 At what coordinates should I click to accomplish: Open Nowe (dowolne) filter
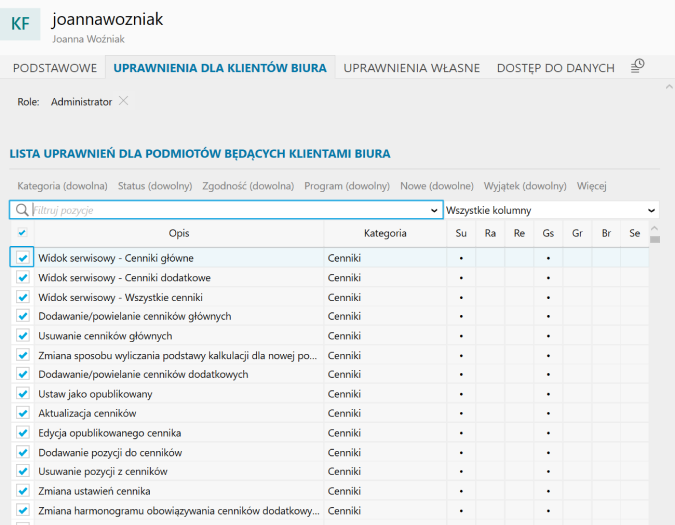point(437,186)
